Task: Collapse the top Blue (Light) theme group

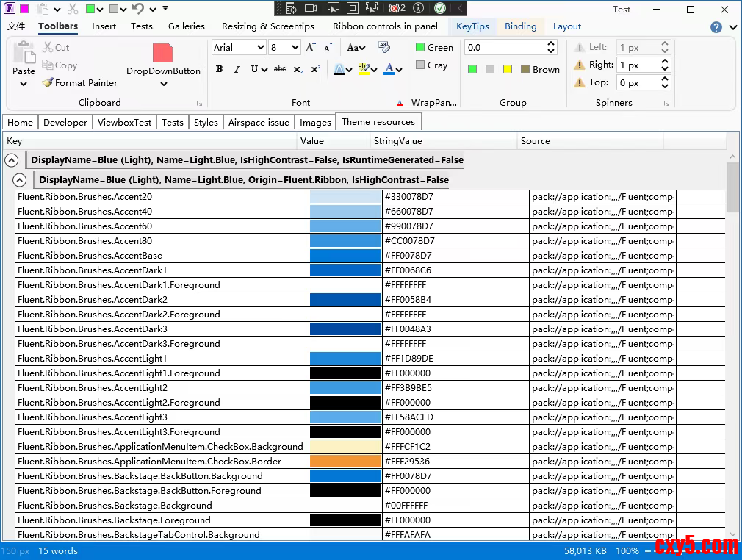Action: tap(11, 159)
